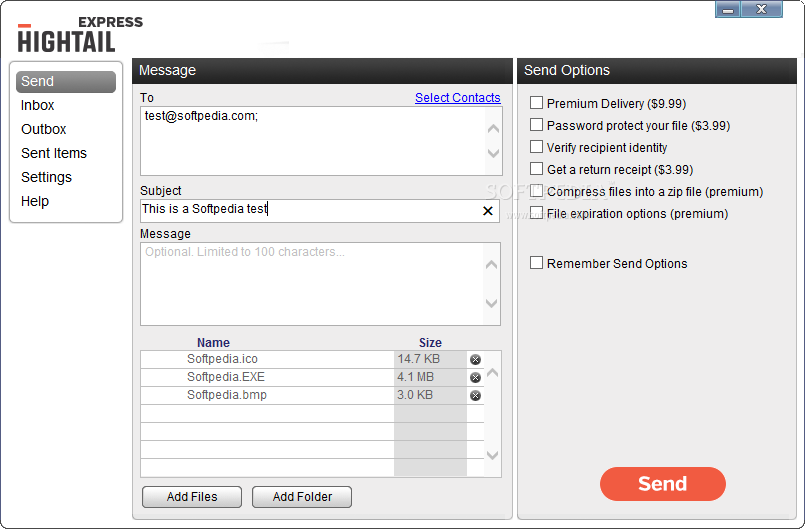Remove Softpedia.bmp from the file list
Screen dimensions: 805x529
point(475,395)
